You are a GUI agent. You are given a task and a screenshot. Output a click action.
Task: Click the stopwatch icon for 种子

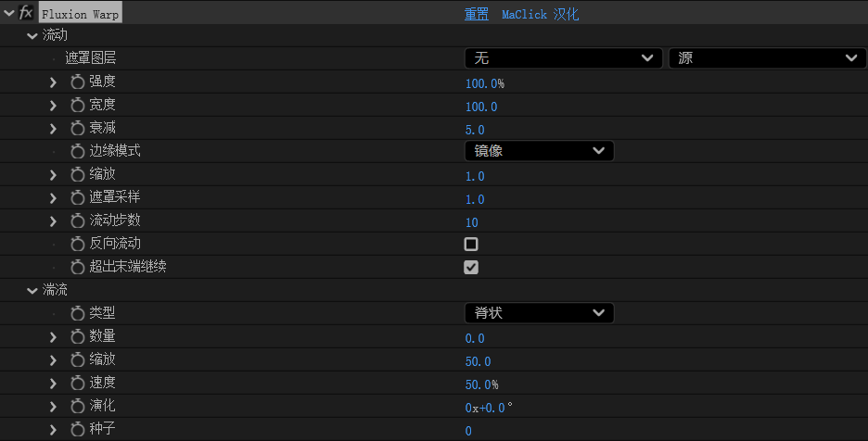[x=78, y=430]
